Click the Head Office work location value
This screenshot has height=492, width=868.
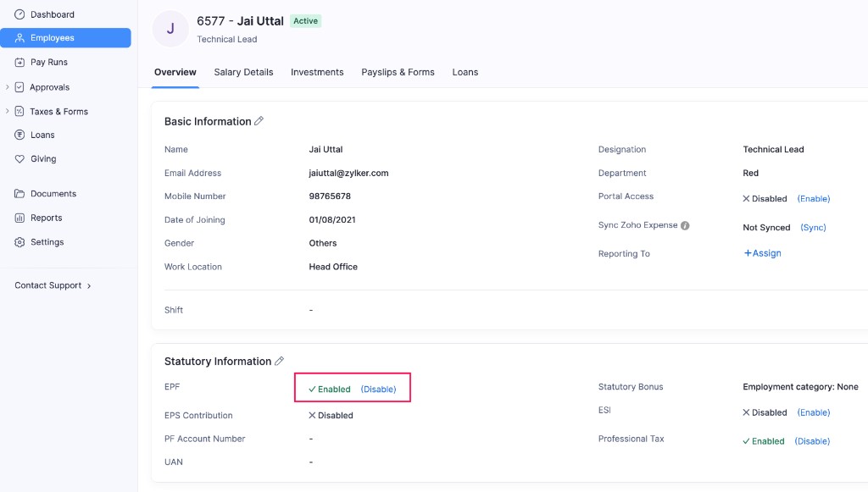(333, 267)
